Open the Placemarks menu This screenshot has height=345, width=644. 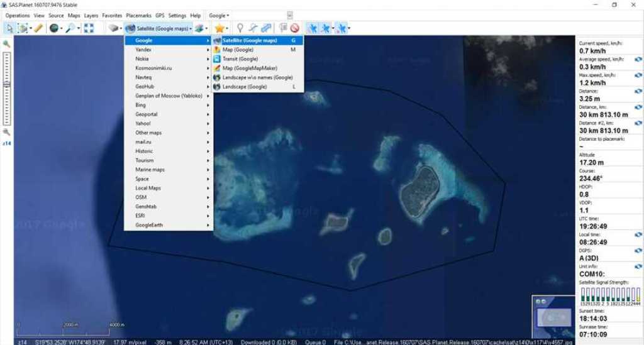coord(138,15)
